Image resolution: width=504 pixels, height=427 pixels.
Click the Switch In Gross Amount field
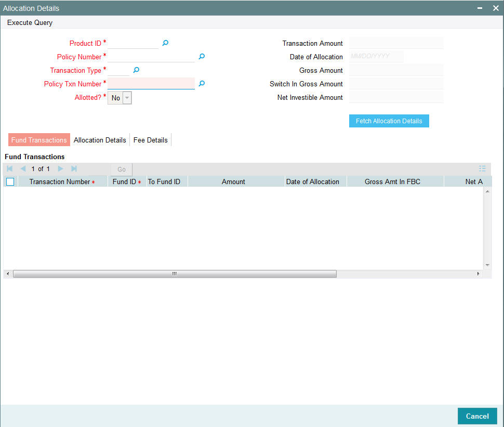396,83
